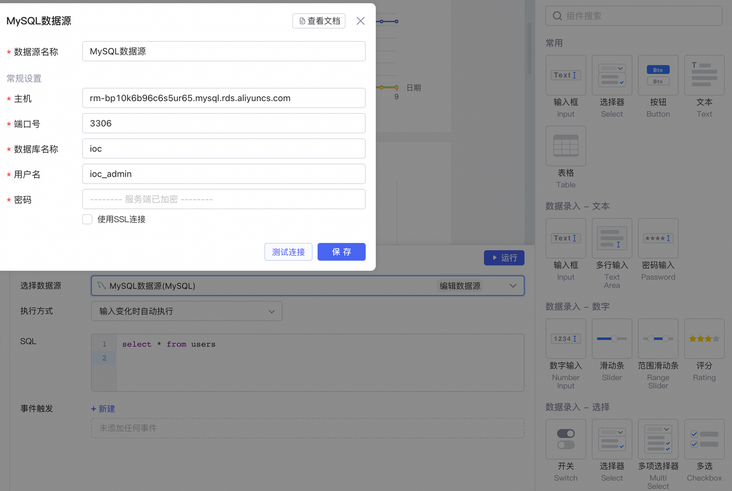Click the 测试连接 button
Viewport: 732px width, 491px height.
point(288,252)
